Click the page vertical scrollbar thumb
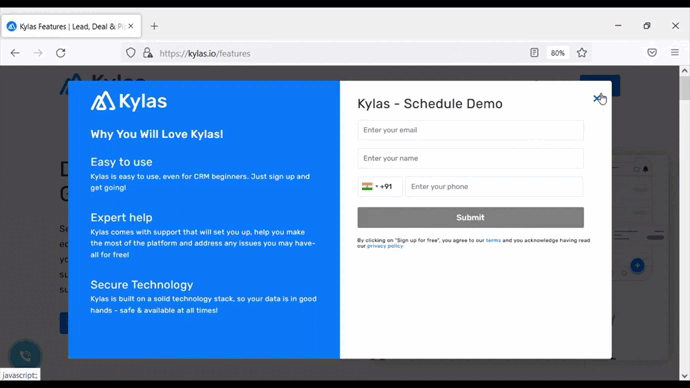Viewport: 690px width, 388px height. [x=684, y=88]
